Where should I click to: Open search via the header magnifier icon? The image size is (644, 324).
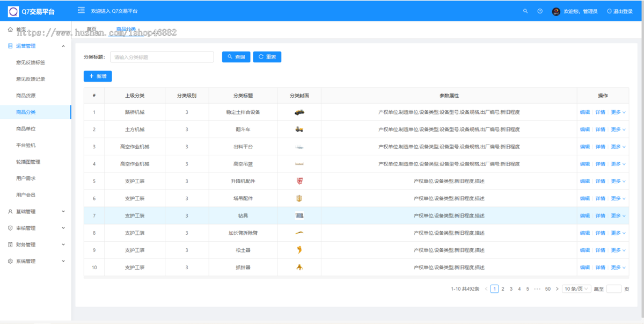(525, 11)
